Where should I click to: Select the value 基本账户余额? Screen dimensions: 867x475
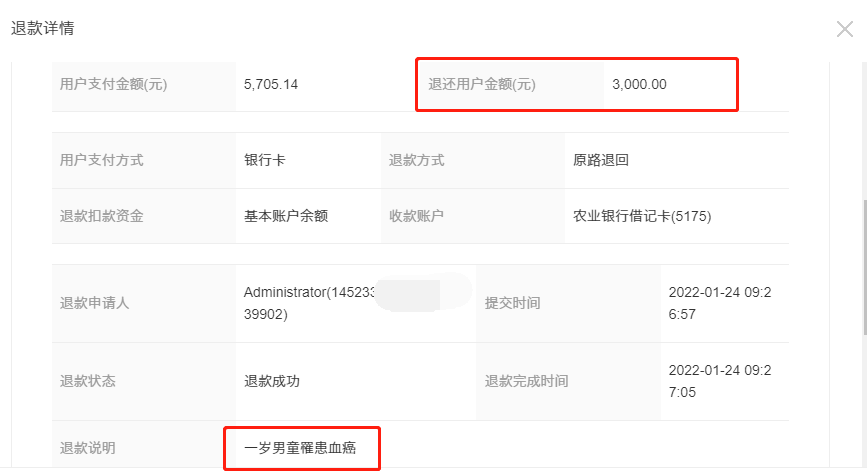click(x=286, y=216)
